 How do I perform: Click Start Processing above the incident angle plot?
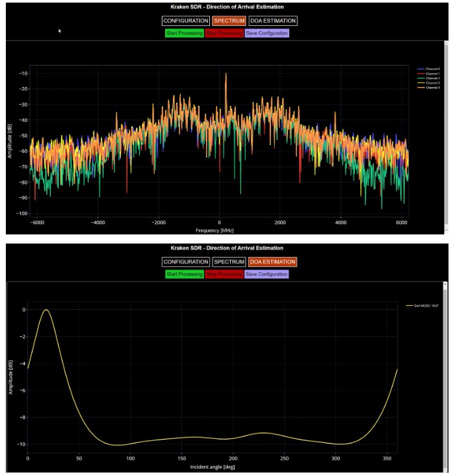[185, 274]
